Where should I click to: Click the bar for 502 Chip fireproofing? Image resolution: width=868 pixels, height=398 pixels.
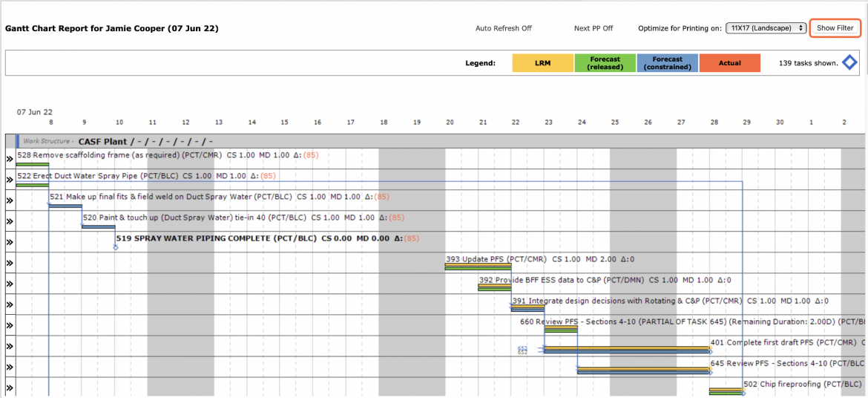pos(726,391)
